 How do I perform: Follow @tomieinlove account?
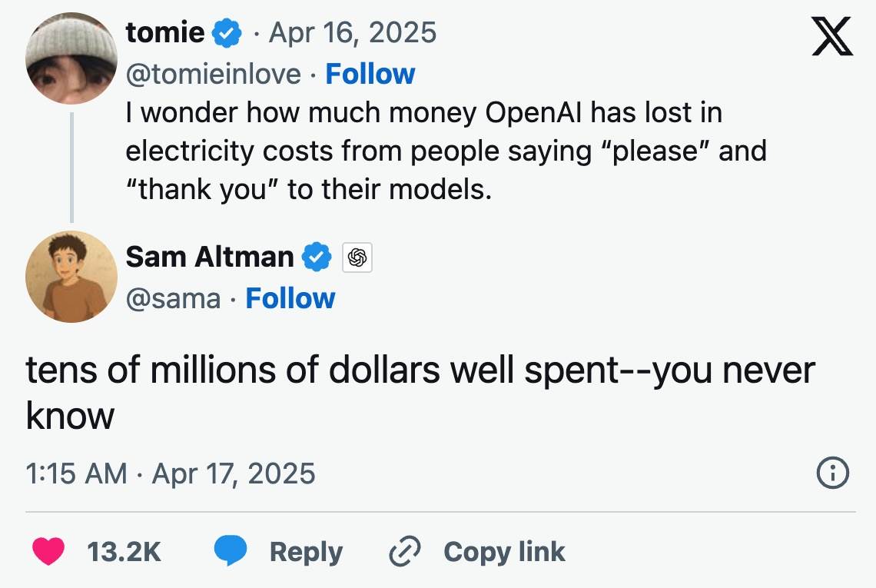point(370,74)
